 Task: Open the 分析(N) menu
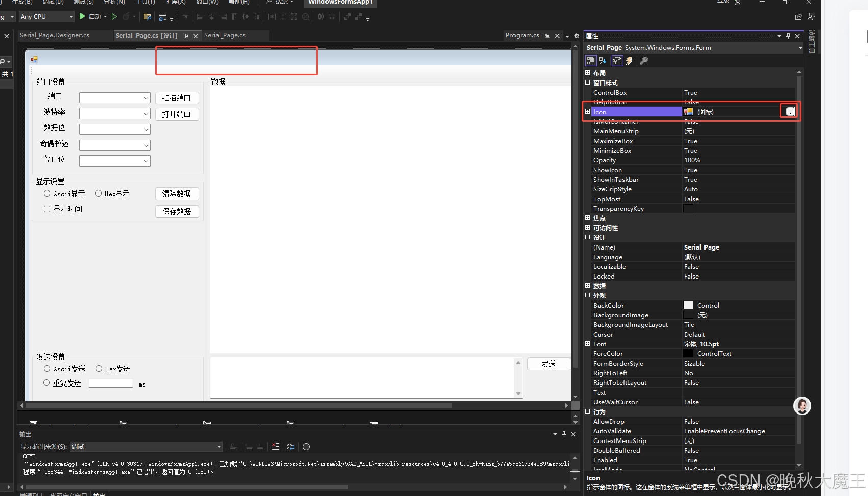[115, 2]
